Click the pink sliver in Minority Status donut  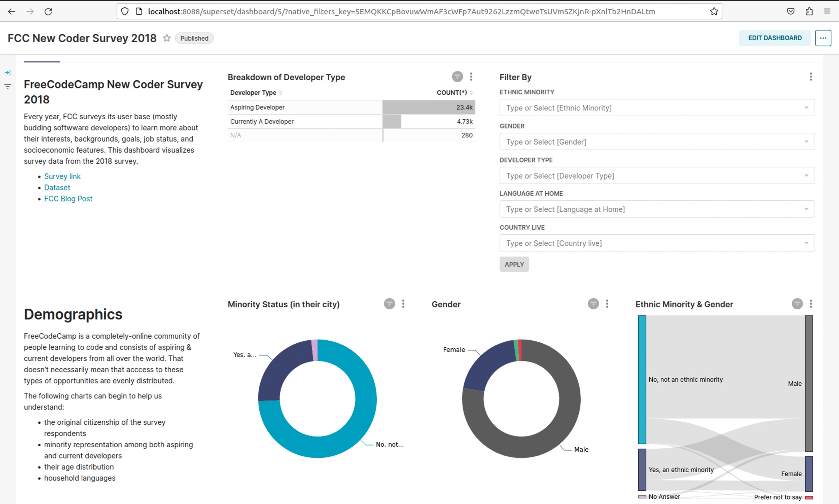pyautogui.click(x=315, y=350)
